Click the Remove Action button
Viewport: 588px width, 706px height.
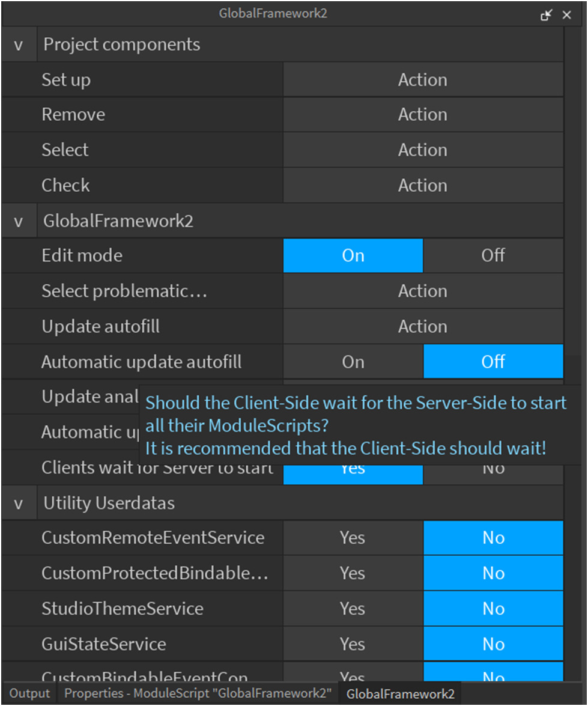(423, 115)
